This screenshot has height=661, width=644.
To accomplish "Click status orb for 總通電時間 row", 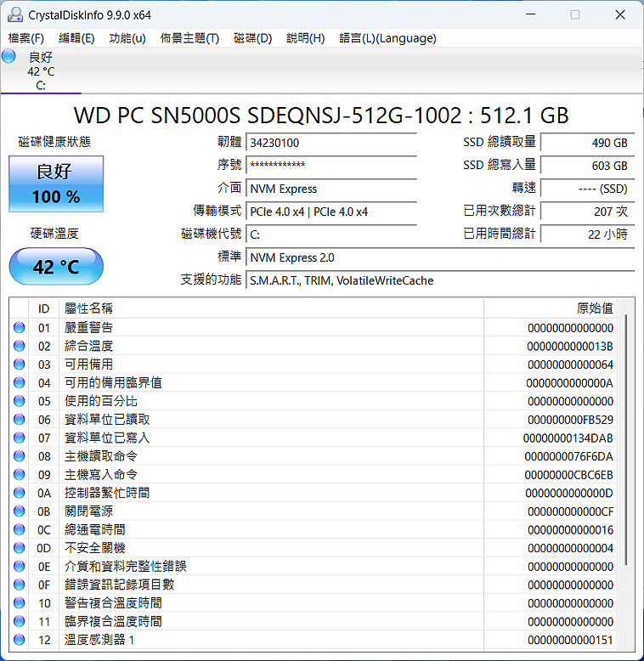I will [x=19, y=529].
